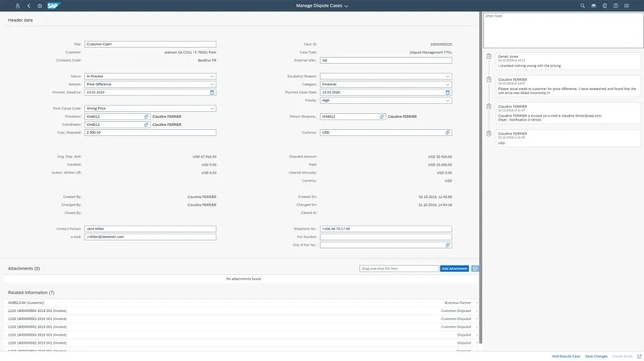Open the user profile icon
The image size is (644, 361).
(x=17, y=5)
